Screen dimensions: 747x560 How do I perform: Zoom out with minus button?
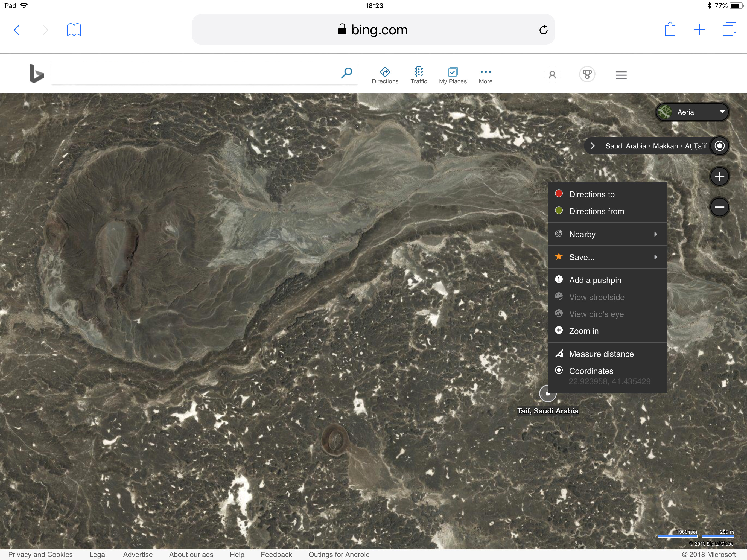(x=719, y=207)
